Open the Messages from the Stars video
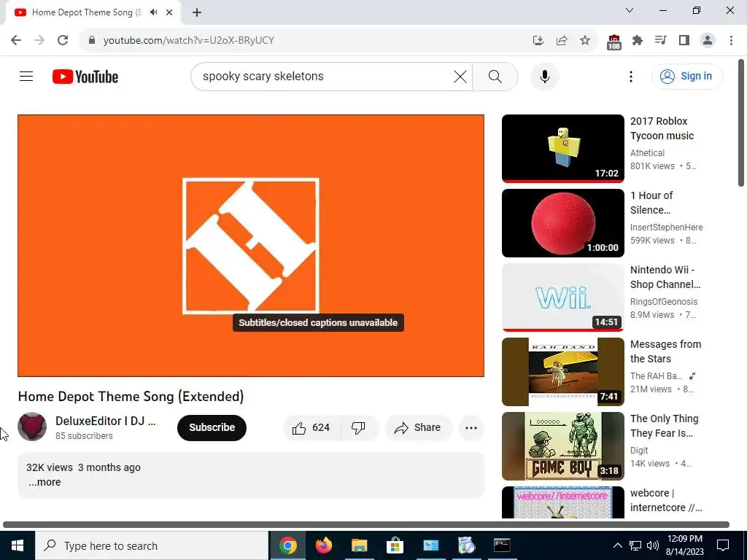 click(x=562, y=371)
